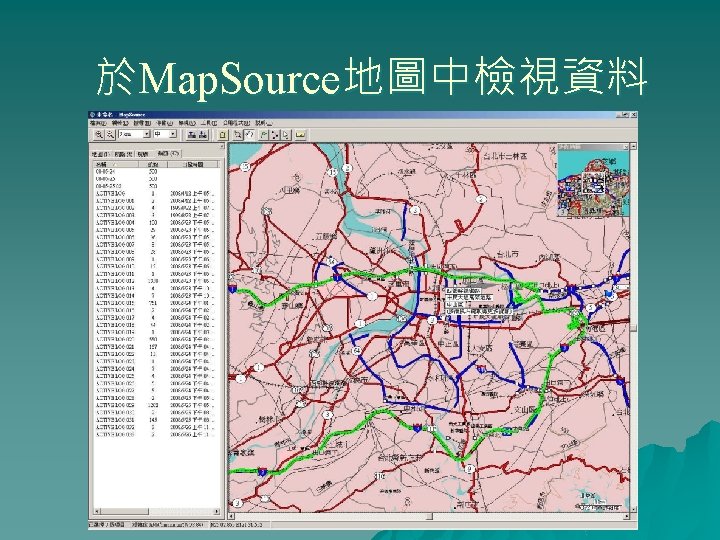Click the receive from device icon
Image resolution: width=720 pixels, height=540 pixels.
[x=203, y=135]
